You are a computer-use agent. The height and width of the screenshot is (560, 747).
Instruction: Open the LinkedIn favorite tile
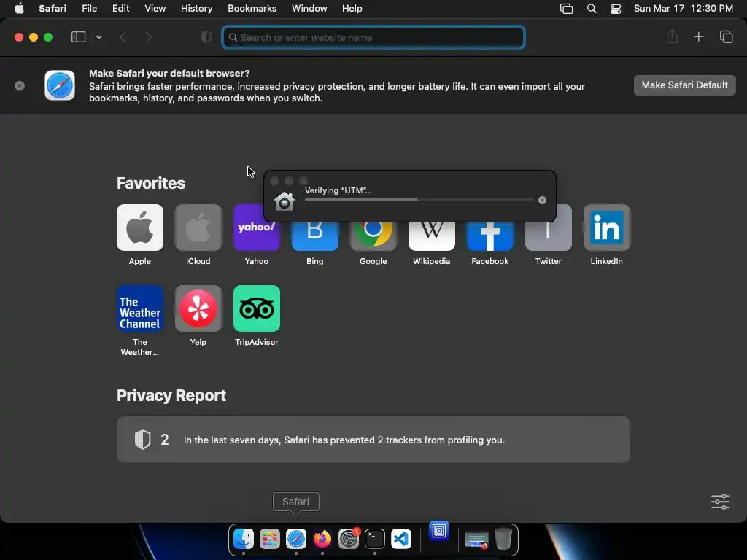pyautogui.click(x=606, y=227)
